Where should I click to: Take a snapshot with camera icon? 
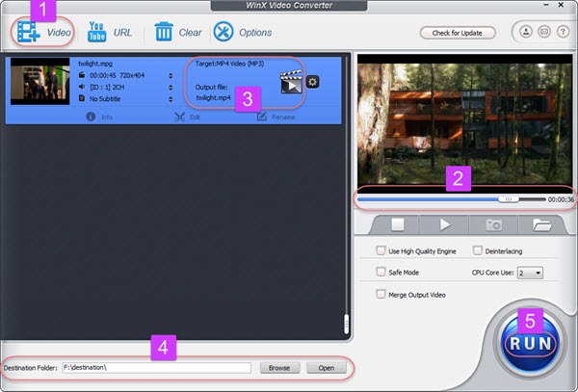493,224
